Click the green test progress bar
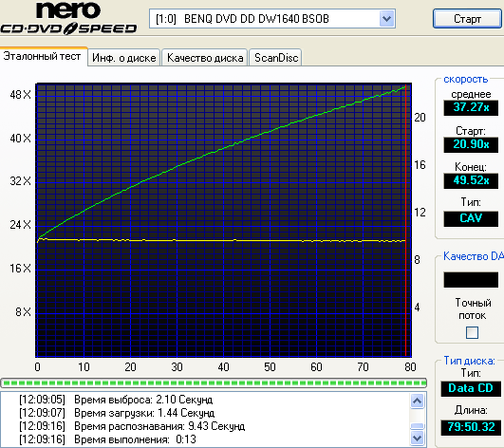The image size is (504, 448). [214, 383]
